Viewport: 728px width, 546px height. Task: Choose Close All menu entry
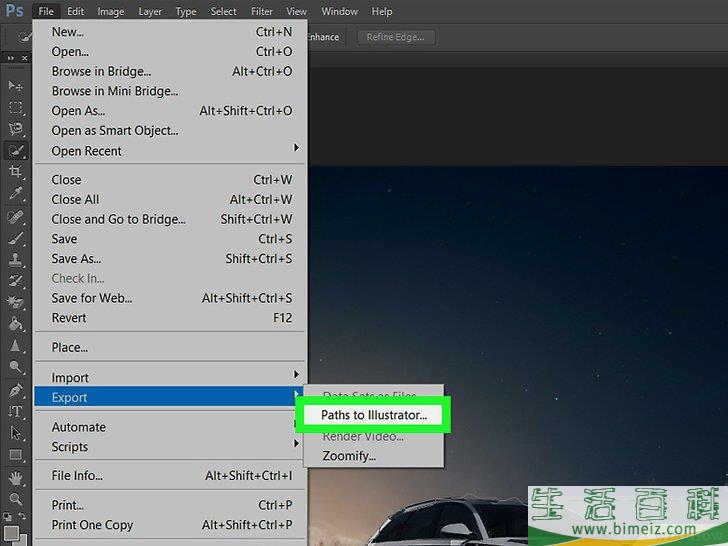point(170,199)
